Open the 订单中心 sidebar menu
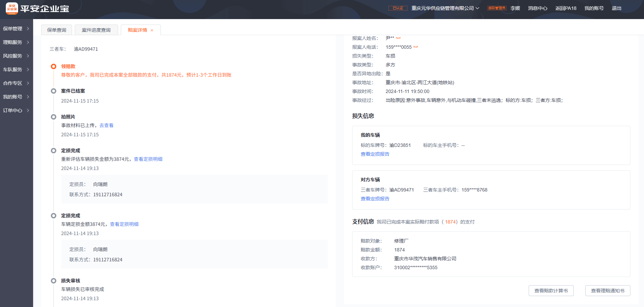Screen dimensions: 644x307 tap(16, 110)
